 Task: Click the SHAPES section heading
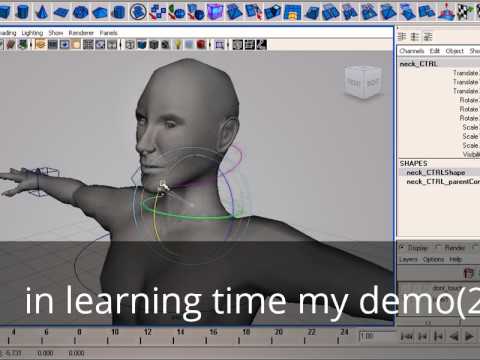click(413, 163)
